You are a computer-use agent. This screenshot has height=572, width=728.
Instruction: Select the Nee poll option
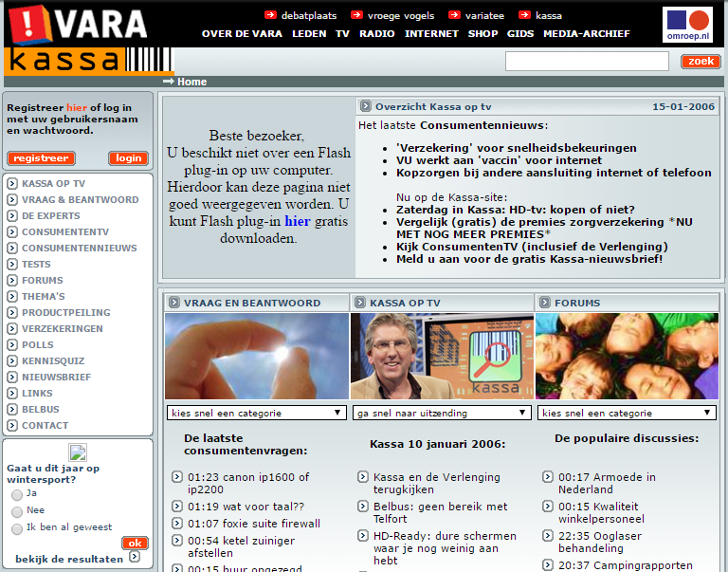(17, 512)
